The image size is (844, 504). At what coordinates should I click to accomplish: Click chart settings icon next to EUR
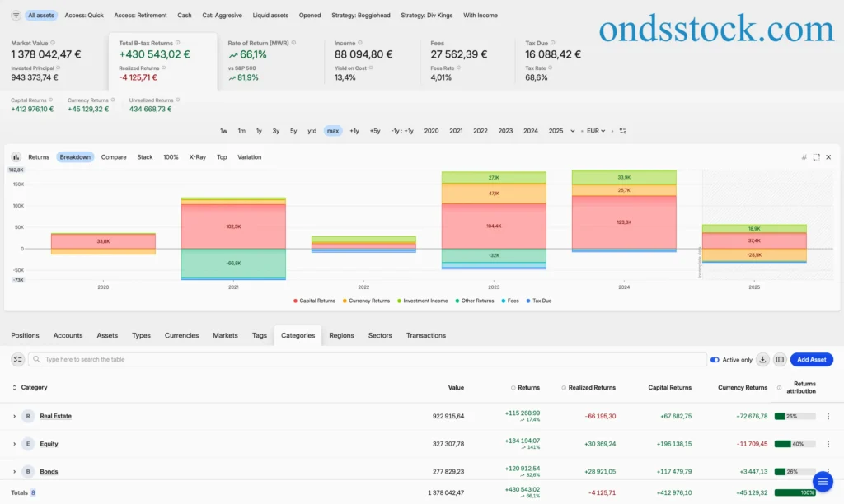tap(623, 131)
